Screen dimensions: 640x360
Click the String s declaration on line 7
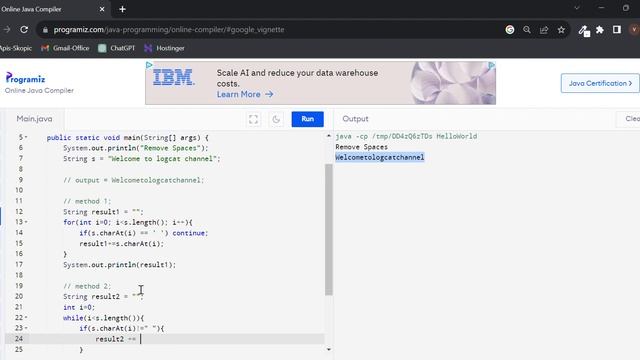point(142,159)
